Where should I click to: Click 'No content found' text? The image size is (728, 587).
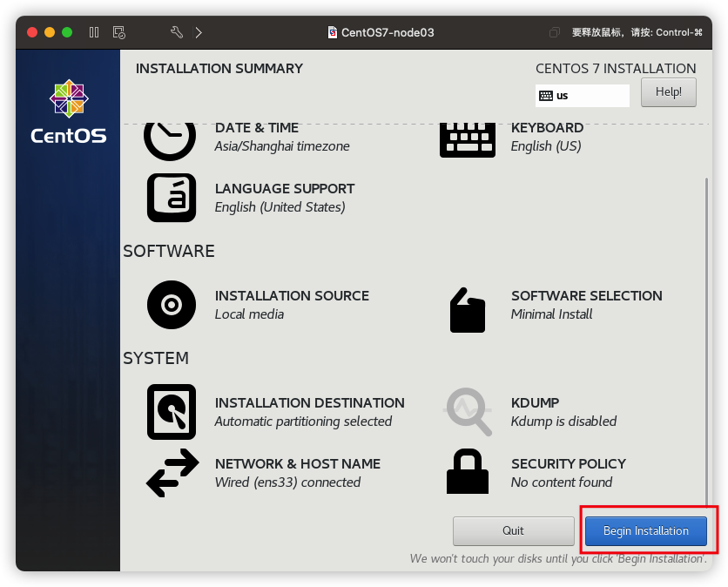(x=562, y=482)
